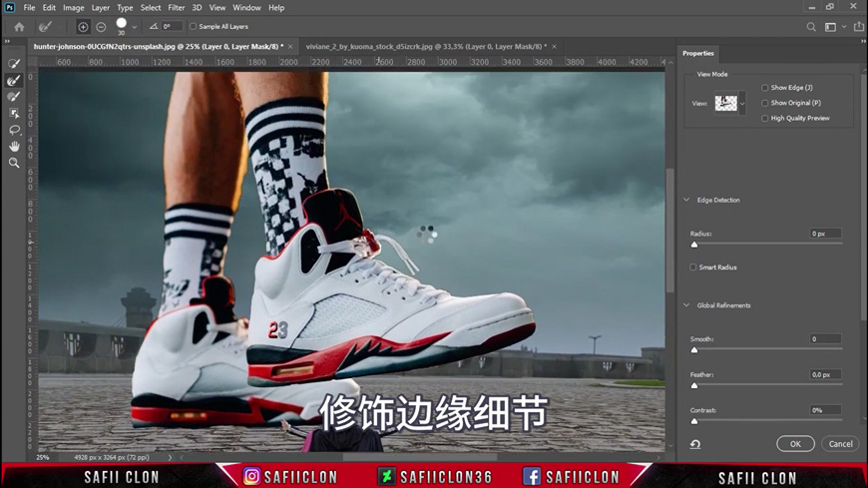Select the Lasso tool
This screenshot has width=868, height=488.
[14, 130]
